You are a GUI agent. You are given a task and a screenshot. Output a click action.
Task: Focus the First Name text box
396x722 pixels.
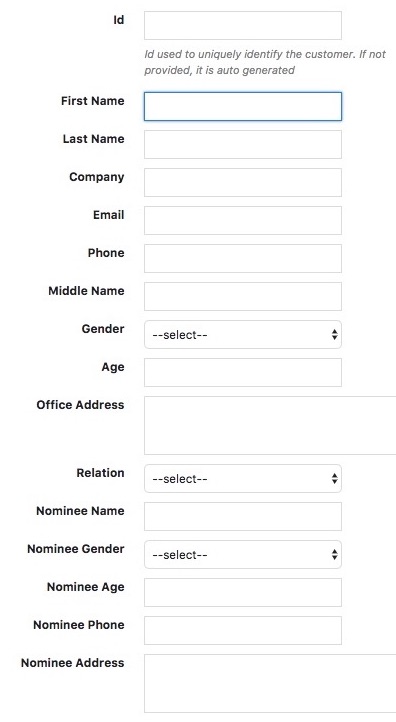(x=243, y=106)
